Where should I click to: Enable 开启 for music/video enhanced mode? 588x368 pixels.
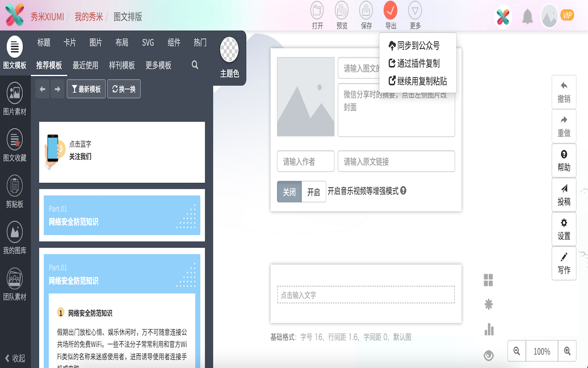coord(314,192)
